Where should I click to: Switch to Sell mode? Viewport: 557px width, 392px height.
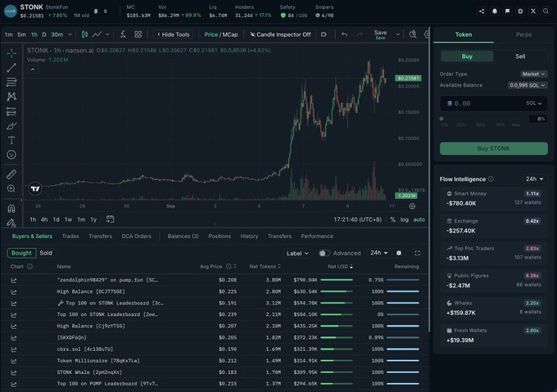[x=520, y=56]
